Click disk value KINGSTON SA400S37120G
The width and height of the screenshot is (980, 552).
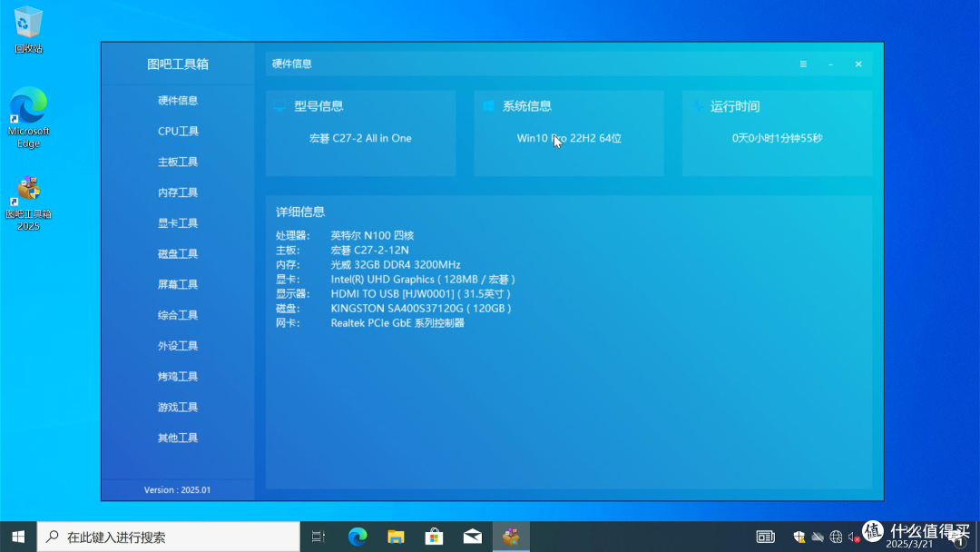(397, 308)
